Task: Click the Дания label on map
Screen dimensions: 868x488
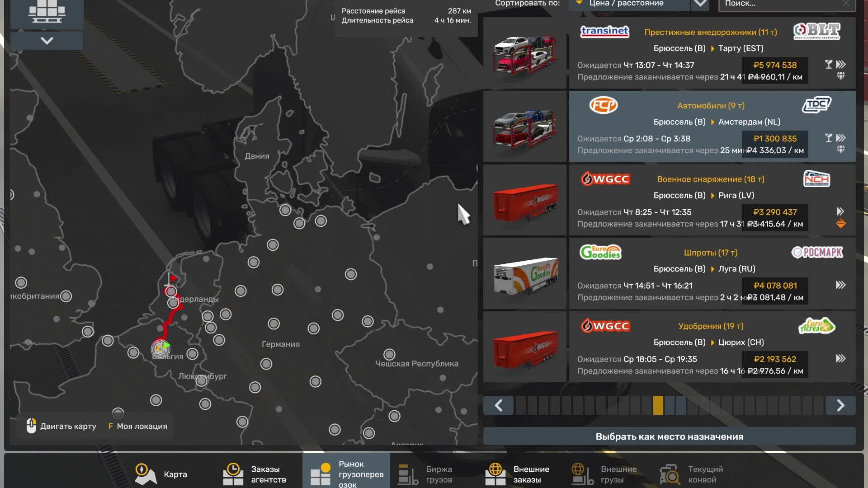Action: pyautogui.click(x=257, y=156)
